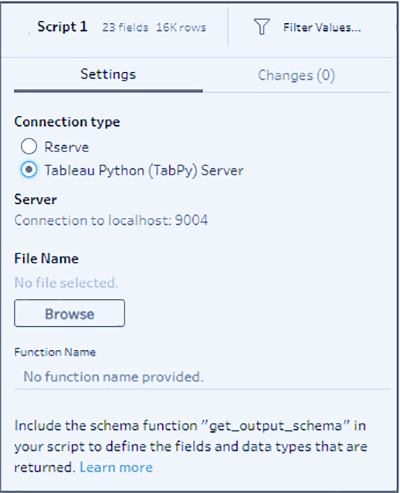
Task: Click the Function Name input field
Action: [202, 377]
